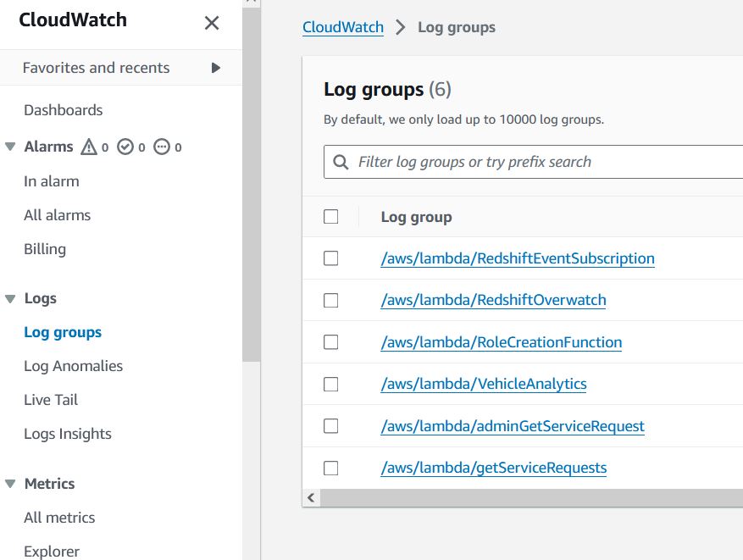Image resolution: width=743 pixels, height=560 pixels.
Task: Open Favorites and recents section
Action: [121, 68]
